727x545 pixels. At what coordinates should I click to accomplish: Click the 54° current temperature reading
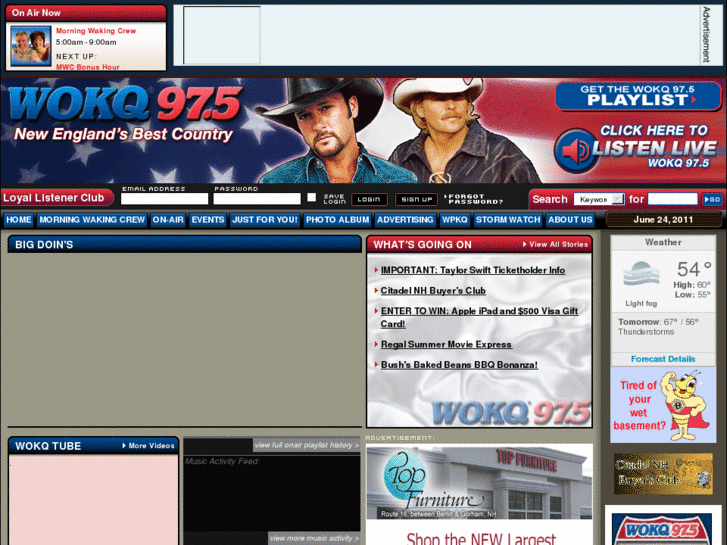[x=694, y=269]
